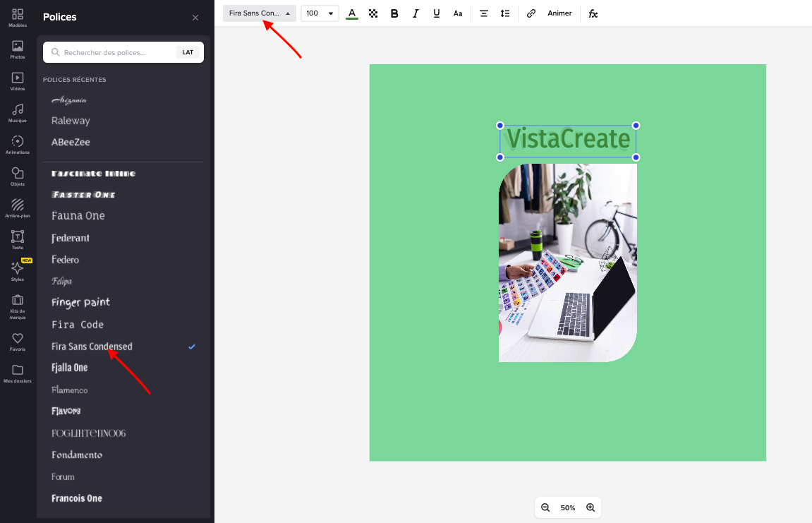
Task: Select the Raleway font
Action: click(71, 121)
